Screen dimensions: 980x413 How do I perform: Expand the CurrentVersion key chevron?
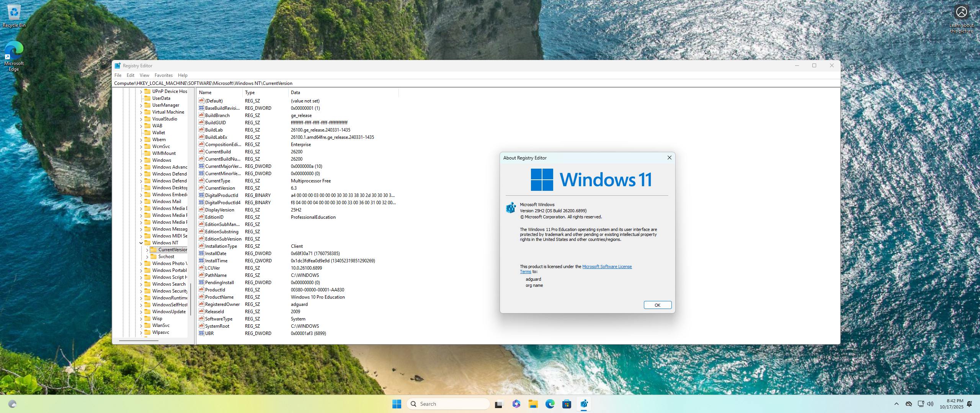click(x=147, y=250)
